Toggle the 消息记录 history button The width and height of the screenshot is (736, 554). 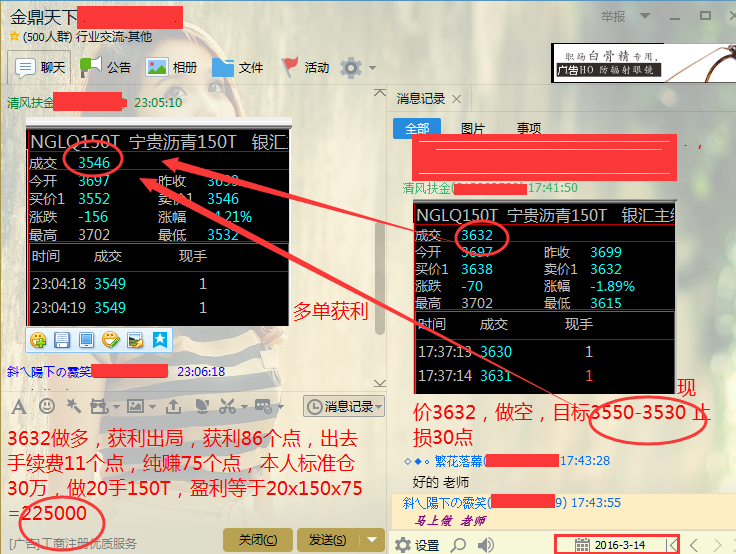[344, 407]
